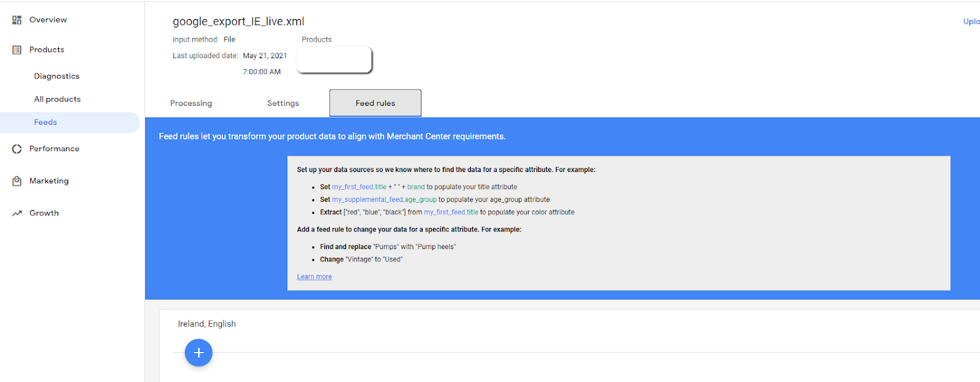
Task: Open Overview in sidebar
Action: pos(48,20)
